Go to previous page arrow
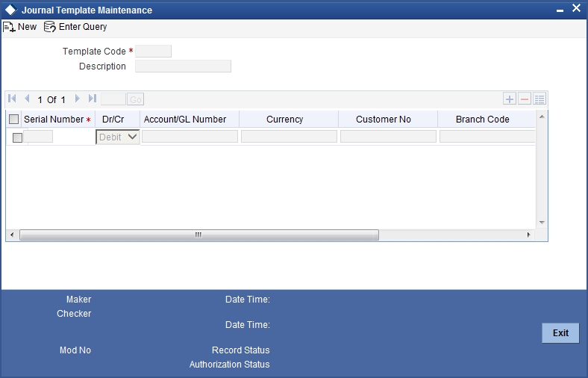588x378 pixels. tap(27, 99)
